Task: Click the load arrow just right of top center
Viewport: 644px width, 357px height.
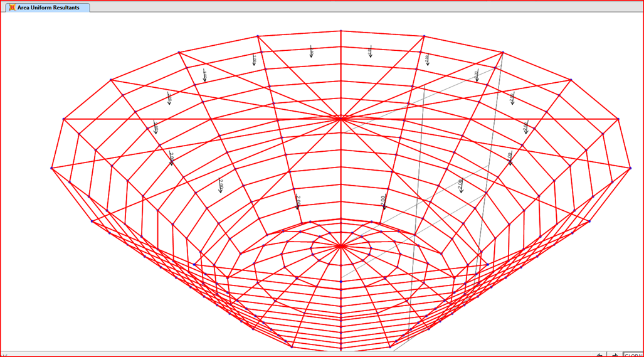Action: click(370, 52)
